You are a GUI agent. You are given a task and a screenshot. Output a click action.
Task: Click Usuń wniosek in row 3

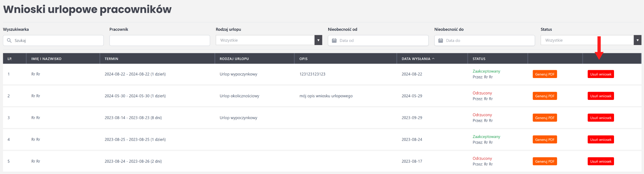(601, 118)
